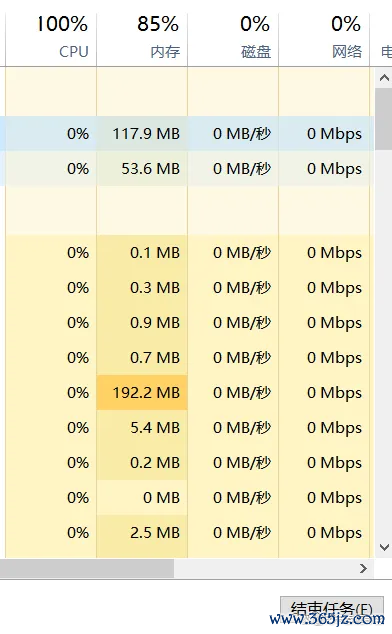Viewport: 392px width, 634px height.
Task: Select the row showing 2.5 MB memory
Action: 187,533
